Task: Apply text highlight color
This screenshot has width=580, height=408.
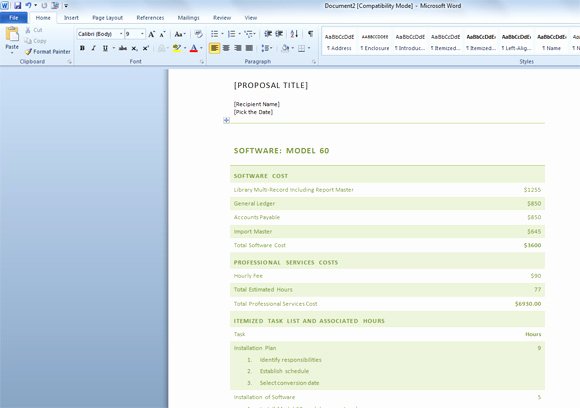Action: [x=177, y=48]
